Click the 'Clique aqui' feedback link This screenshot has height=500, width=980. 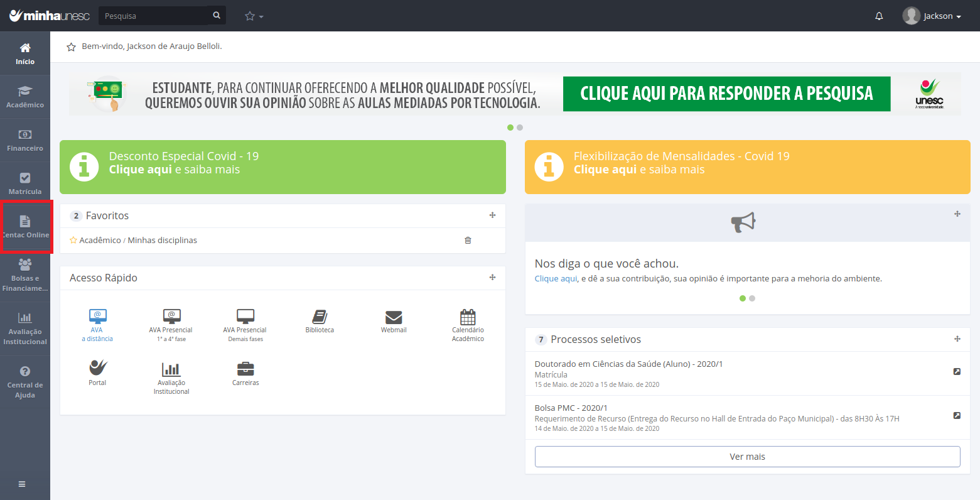pyautogui.click(x=556, y=278)
